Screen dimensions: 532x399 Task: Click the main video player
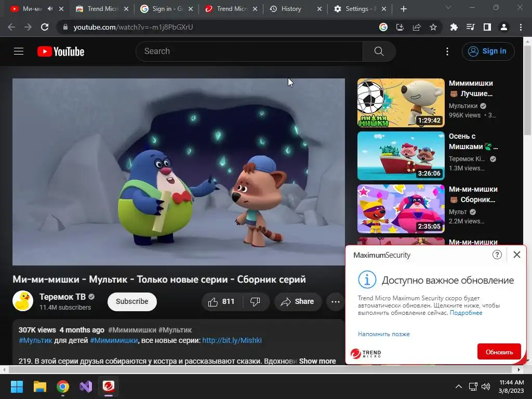point(179,171)
